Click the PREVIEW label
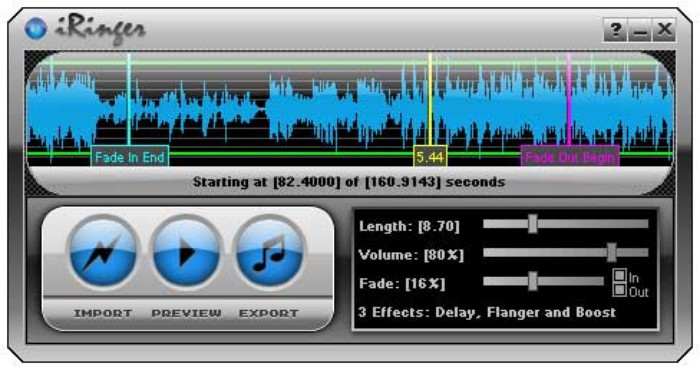This screenshot has width=700, height=370. click(186, 313)
